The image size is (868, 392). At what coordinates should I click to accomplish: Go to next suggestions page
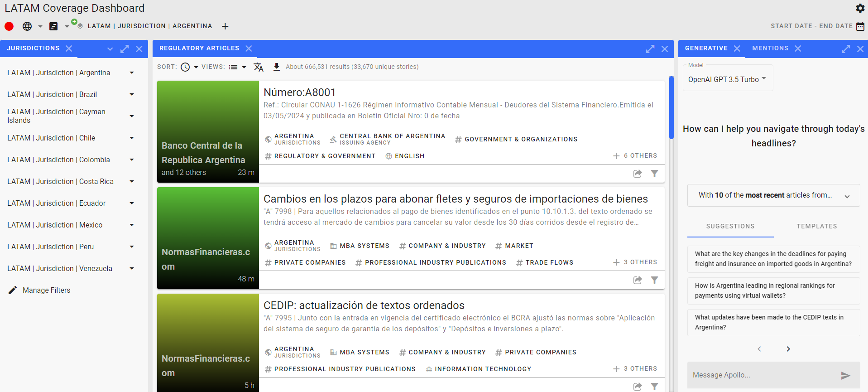[788, 349]
